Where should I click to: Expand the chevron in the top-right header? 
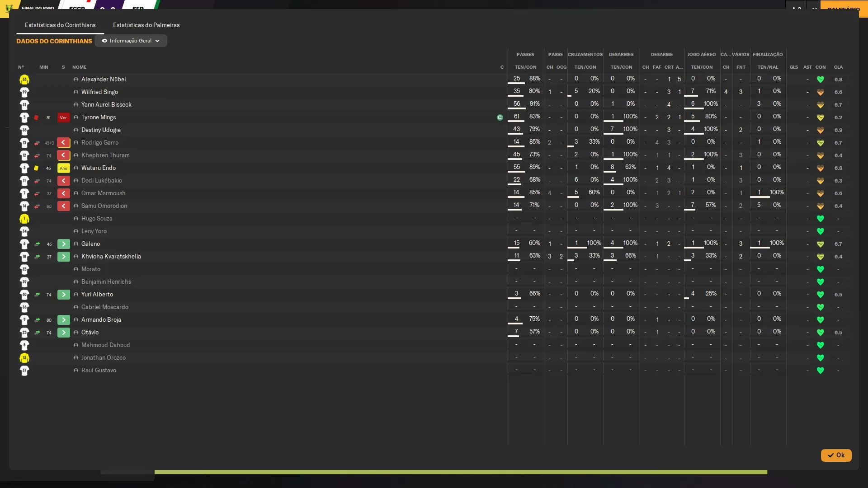click(x=814, y=9)
